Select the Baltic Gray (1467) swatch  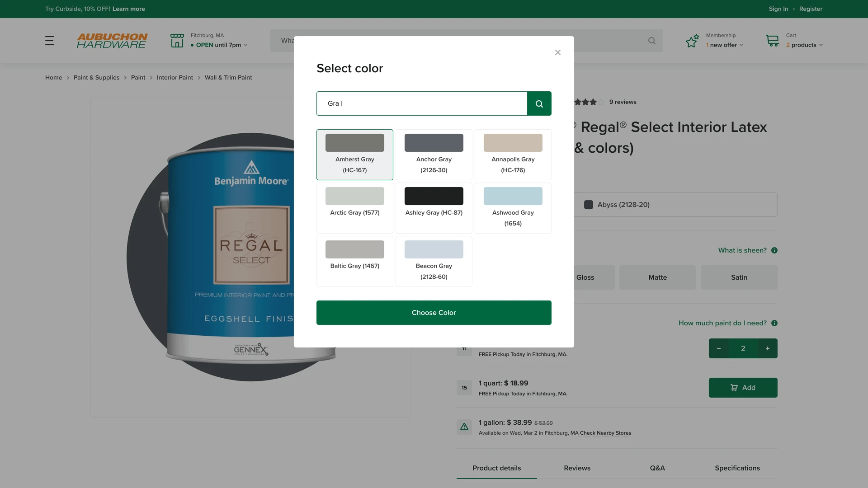355,261
